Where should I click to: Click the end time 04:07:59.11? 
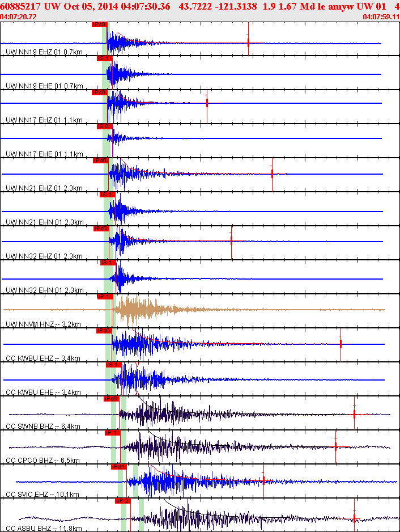[x=381, y=16]
